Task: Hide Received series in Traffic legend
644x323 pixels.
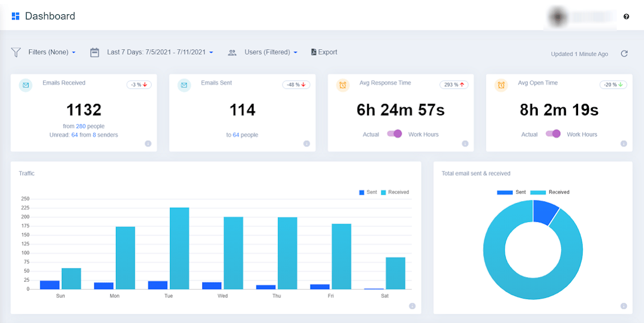Action: pos(394,192)
